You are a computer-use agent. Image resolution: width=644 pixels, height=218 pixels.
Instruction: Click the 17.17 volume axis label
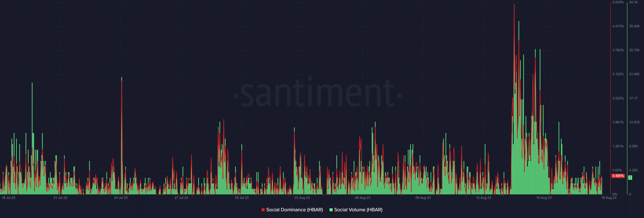pyautogui.click(x=633, y=98)
